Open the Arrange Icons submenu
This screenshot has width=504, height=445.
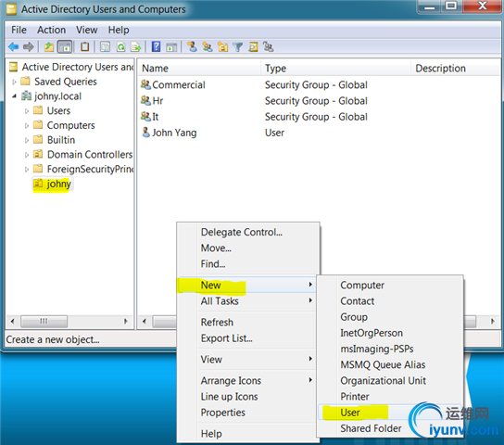pyautogui.click(x=247, y=380)
